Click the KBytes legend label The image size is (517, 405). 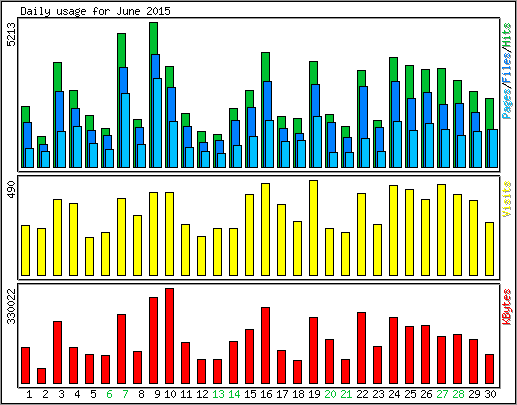507,307
